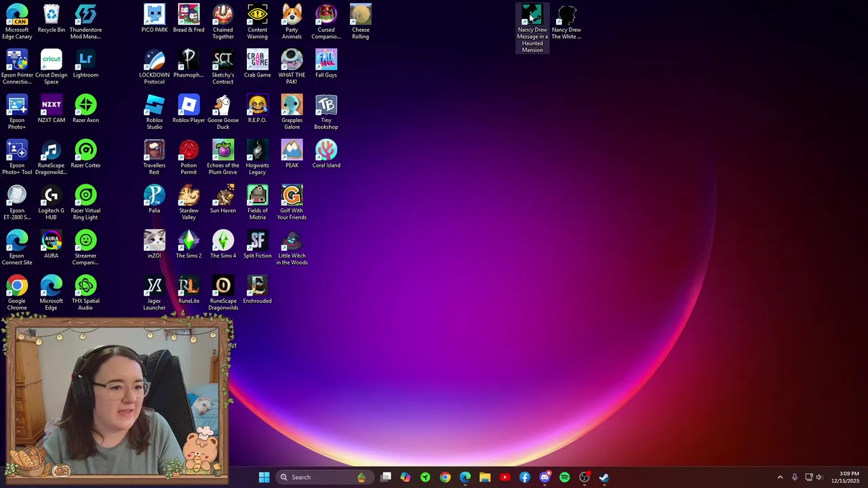Click Hogwarts Legacy shortcut
Image resolution: width=868 pixels, height=488 pixels.
click(257, 157)
